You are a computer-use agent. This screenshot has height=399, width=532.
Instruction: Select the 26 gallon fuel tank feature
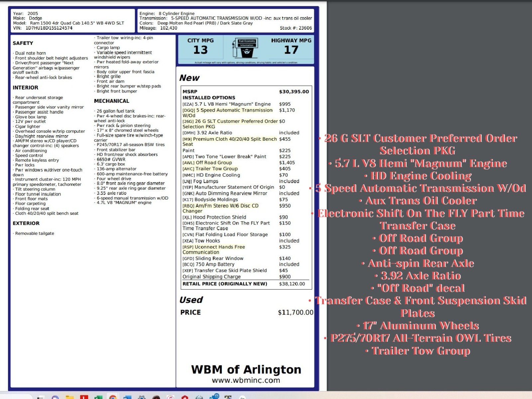click(115, 111)
